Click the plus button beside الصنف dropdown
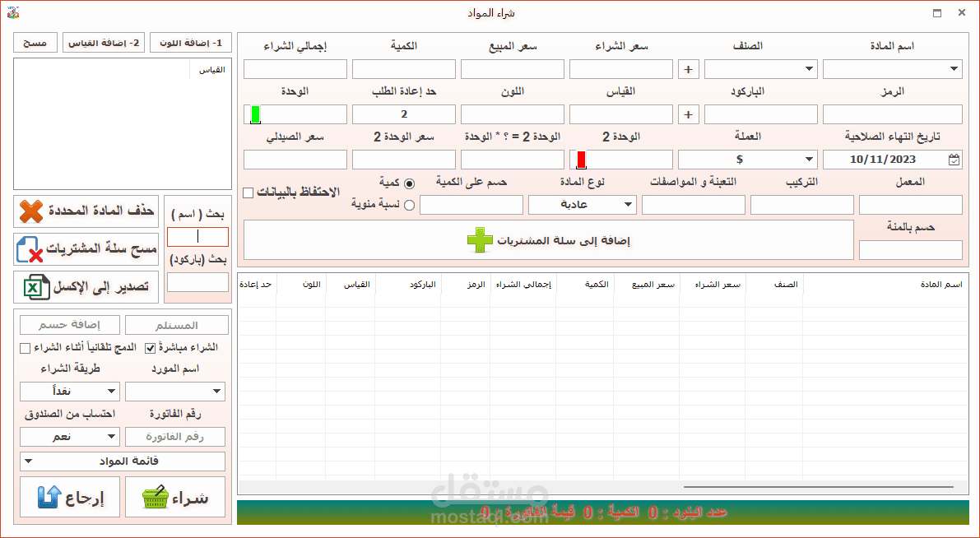The height and width of the screenshot is (538, 980). (x=688, y=69)
